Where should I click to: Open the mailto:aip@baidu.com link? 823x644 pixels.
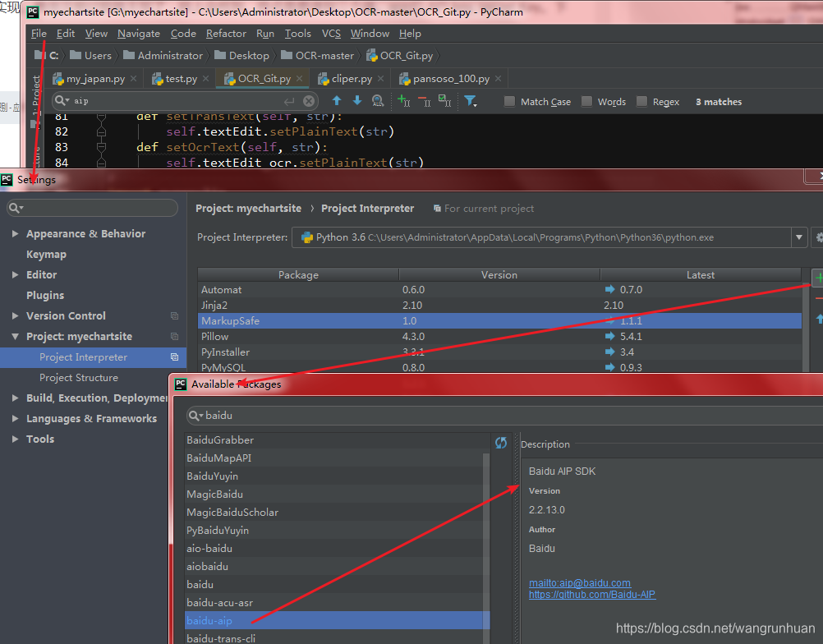pos(579,582)
